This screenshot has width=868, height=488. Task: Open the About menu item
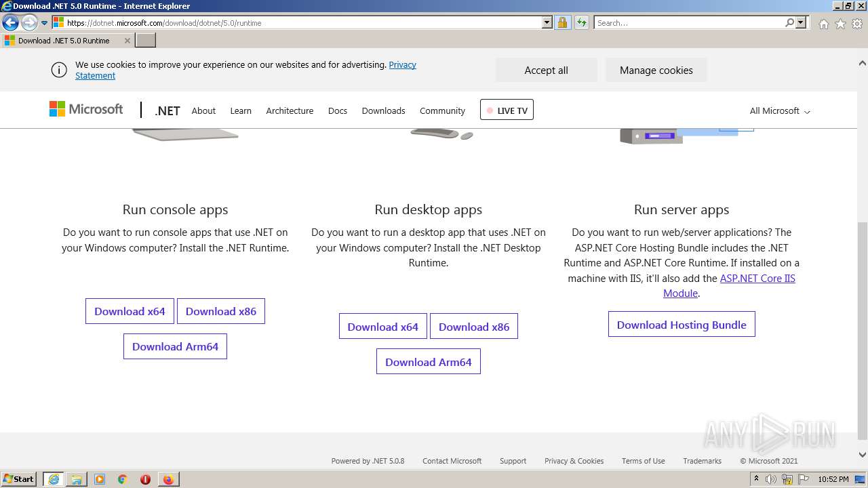tap(203, 110)
